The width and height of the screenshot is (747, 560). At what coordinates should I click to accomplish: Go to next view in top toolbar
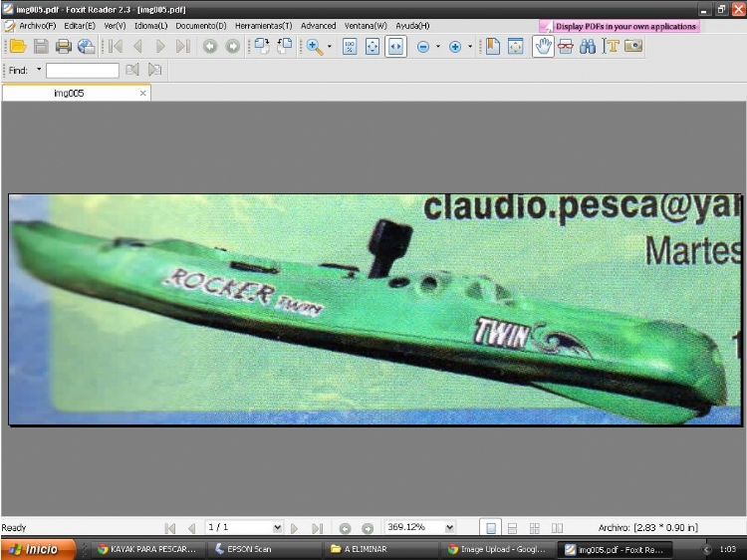[232, 46]
